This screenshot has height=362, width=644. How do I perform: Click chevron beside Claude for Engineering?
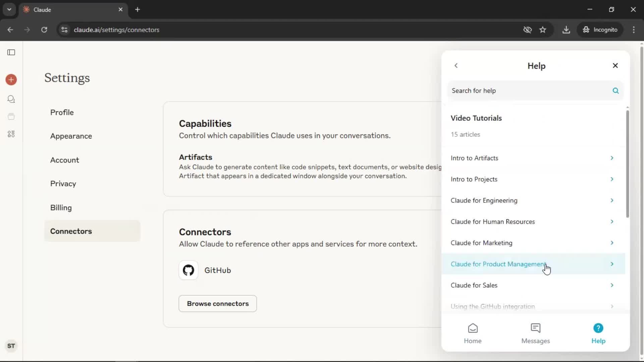[612, 200]
